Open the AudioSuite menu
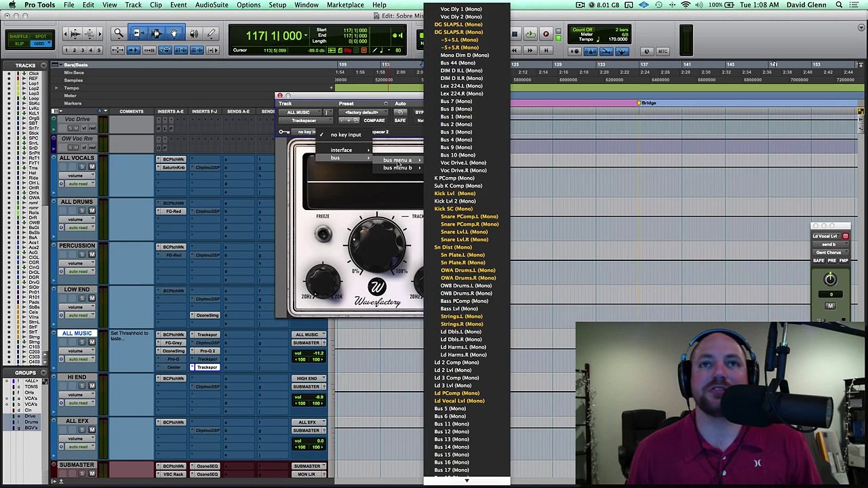 pos(212,5)
